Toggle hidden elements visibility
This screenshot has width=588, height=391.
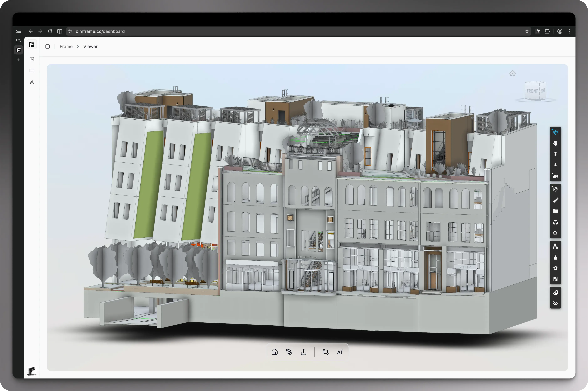point(556,303)
